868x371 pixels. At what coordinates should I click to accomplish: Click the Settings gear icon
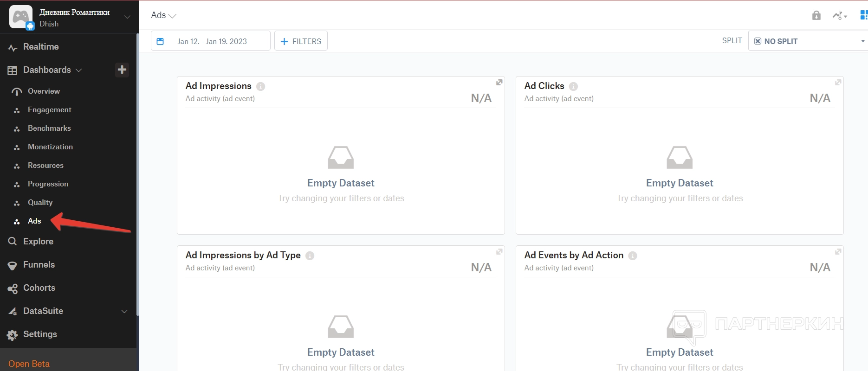pos(13,335)
